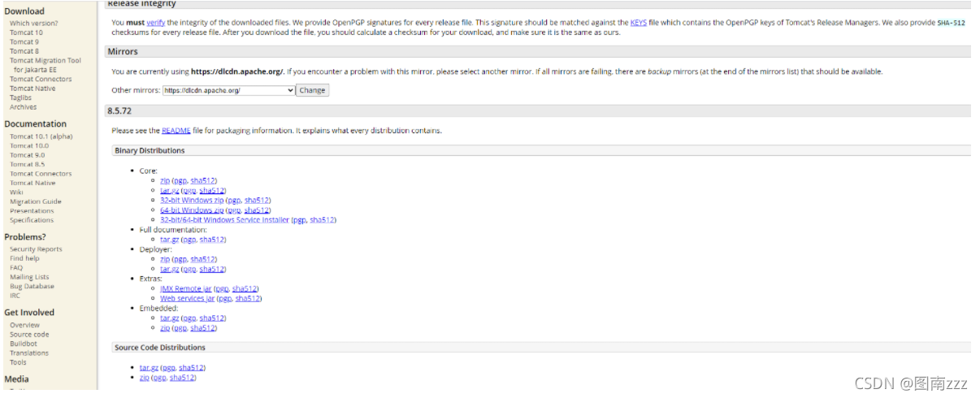Open the Translations link
Screen dimensions: 980x398
pos(29,353)
